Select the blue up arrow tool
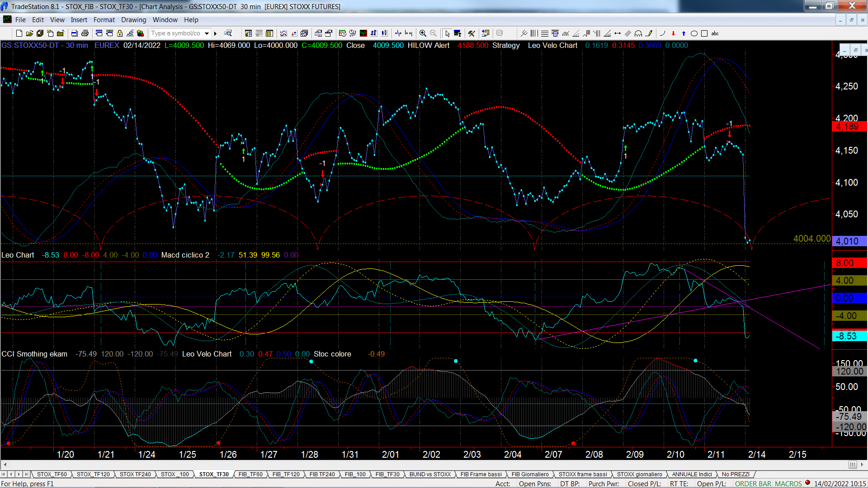This screenshot has height=488, width=868. coord(684,33)
